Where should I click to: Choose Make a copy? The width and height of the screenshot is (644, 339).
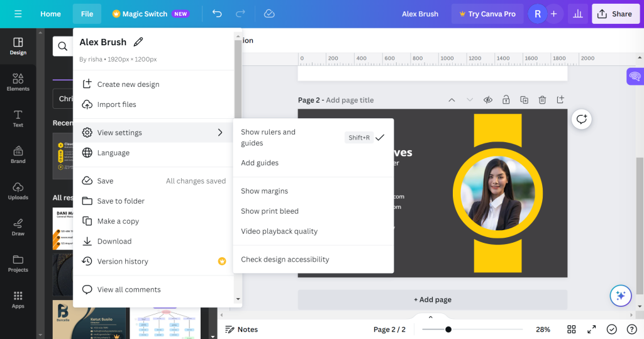coord(153,221)
